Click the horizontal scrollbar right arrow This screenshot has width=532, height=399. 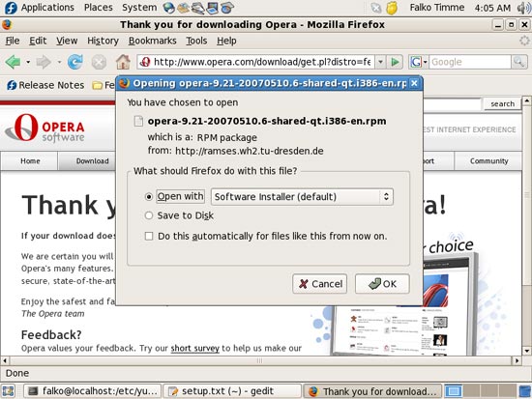tap(517, 360)
